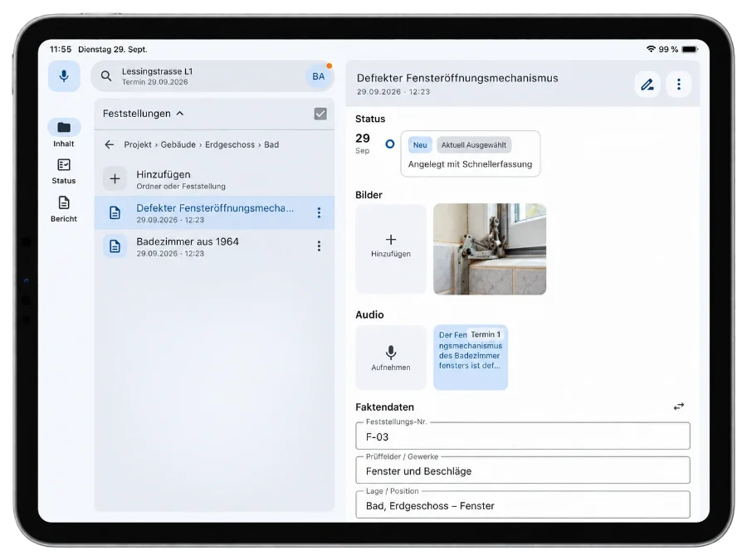
Task: Toggle the Feststellungen select checkbox
Action: 320,114
